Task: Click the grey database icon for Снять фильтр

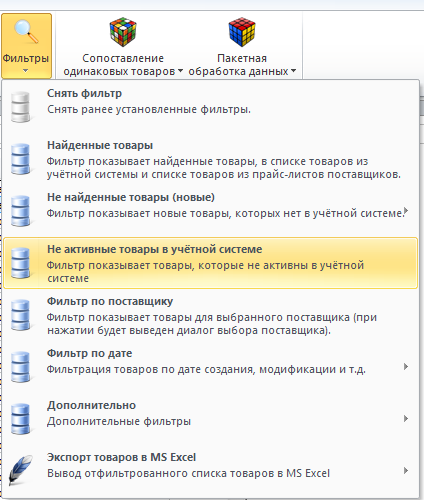Action: [x=21, y=107]
